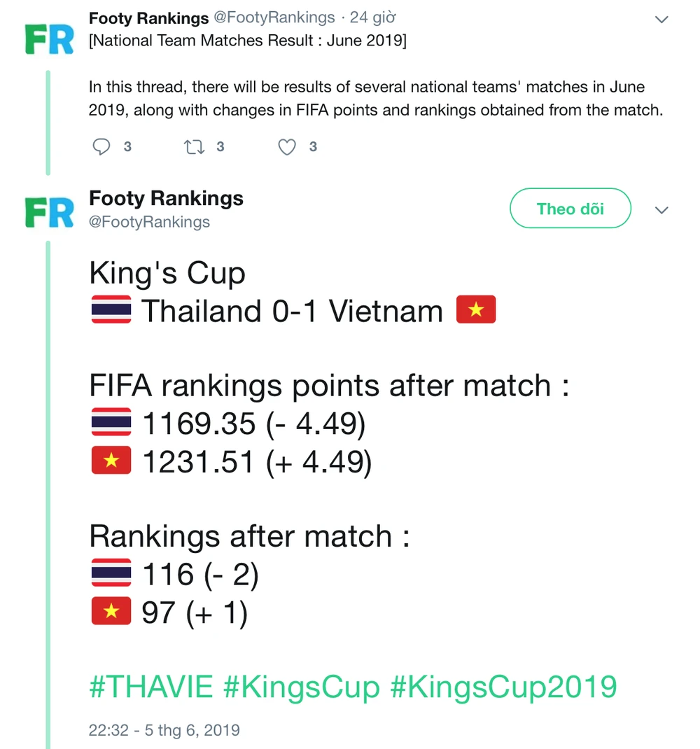Open the @FootyRankings handle under name

pos(150,222)
